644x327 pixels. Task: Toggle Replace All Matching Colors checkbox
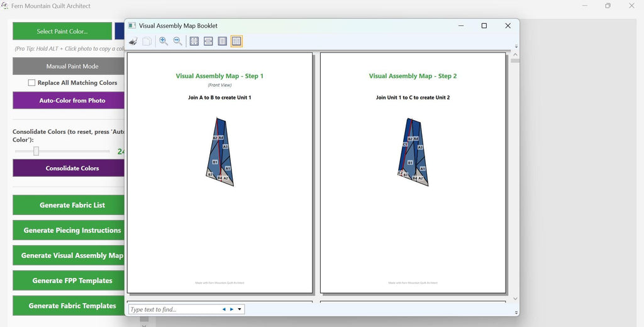point(31,82)
